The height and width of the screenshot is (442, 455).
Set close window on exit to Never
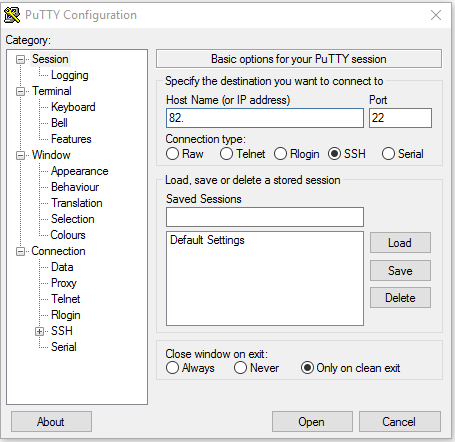coord(240,368)
